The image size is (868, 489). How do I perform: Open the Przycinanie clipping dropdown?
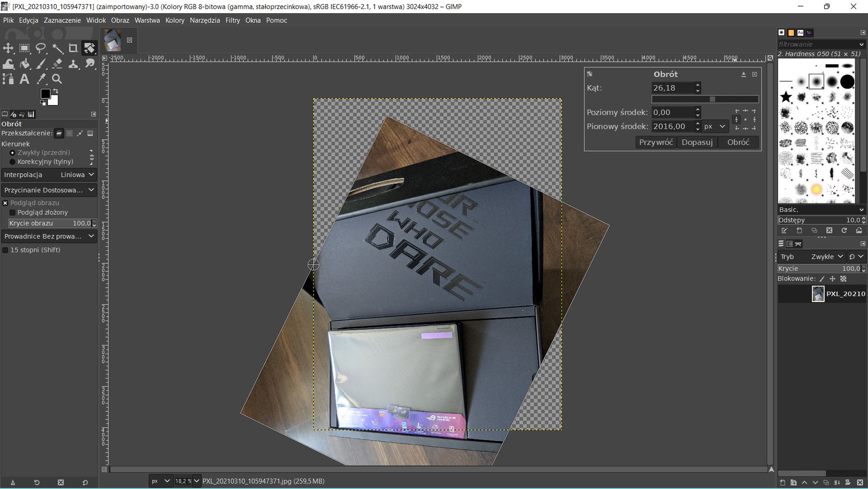49,190
